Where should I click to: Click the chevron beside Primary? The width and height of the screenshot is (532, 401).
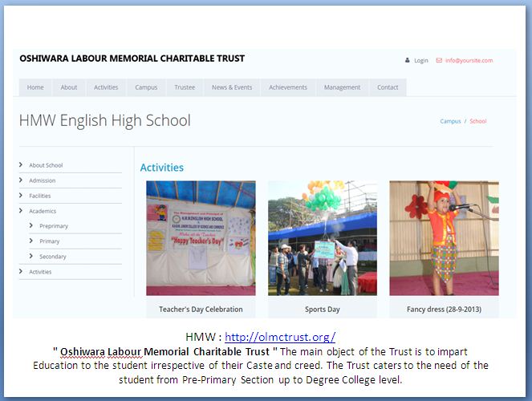31,241
